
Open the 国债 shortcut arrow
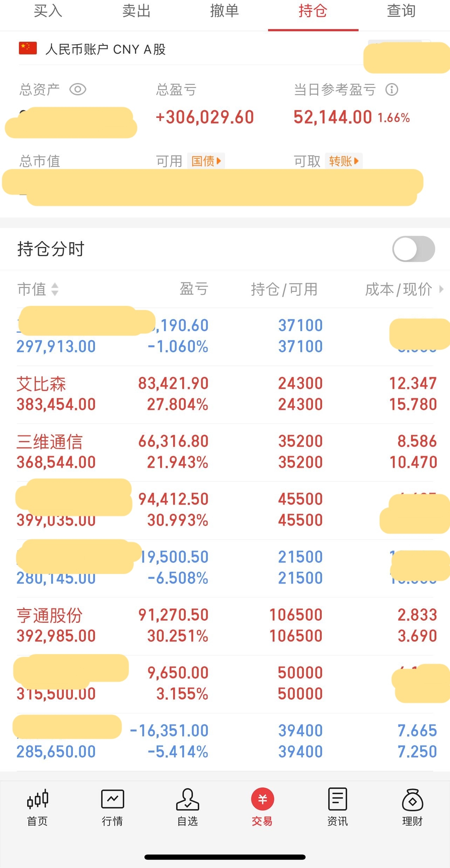(206, 161)
